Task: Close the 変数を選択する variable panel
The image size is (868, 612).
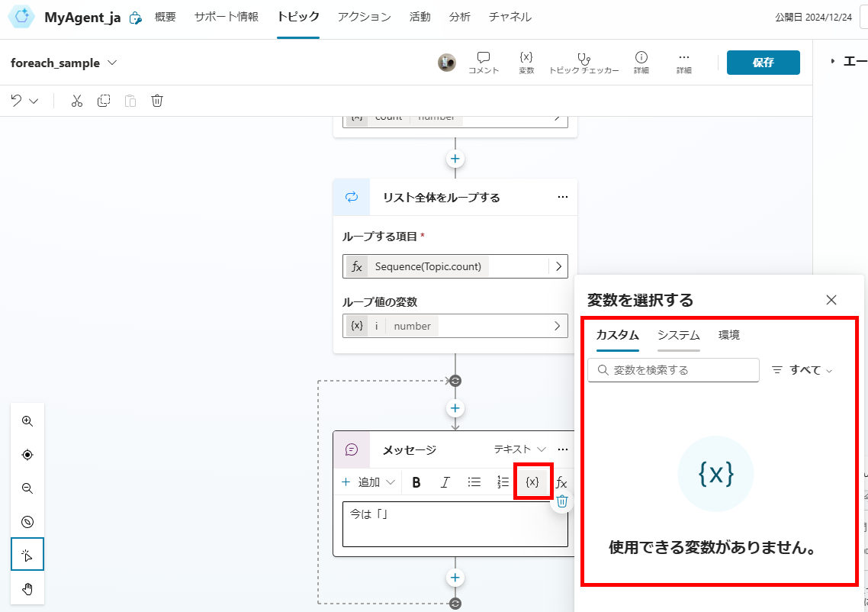Action: point(831,300)
